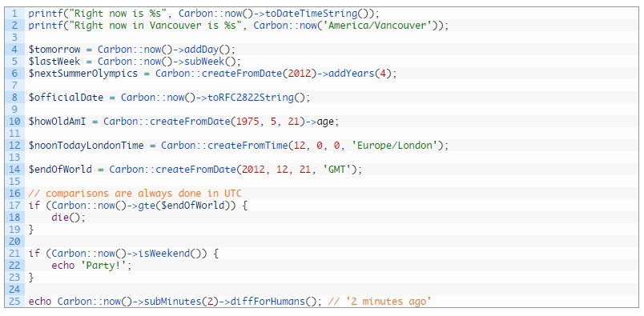This screenshot has height=316, width=644.
Task: Click the 'Party!' string literal
Action: pyautogui.click(x=103, y=266)
